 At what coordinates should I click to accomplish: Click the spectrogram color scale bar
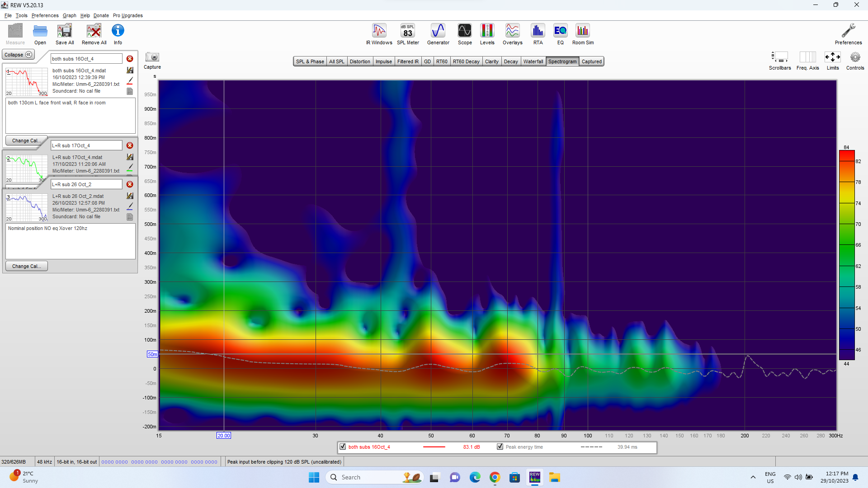846,255
